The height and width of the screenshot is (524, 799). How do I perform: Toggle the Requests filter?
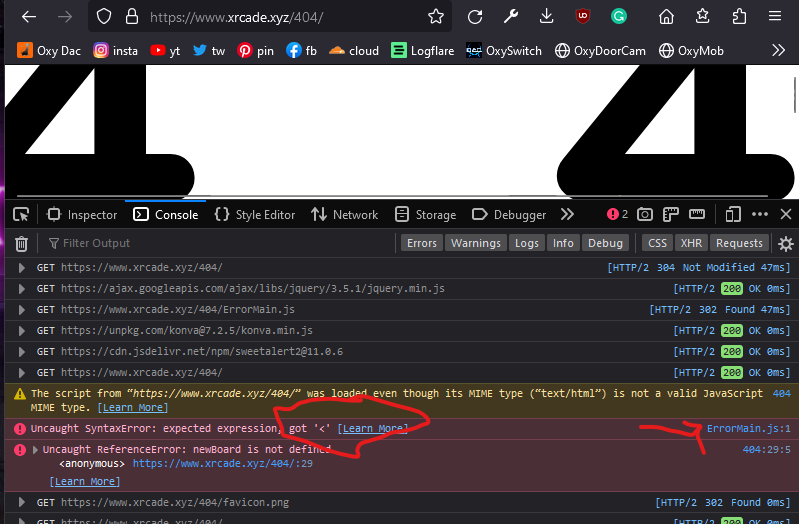(x=739, y=243)
